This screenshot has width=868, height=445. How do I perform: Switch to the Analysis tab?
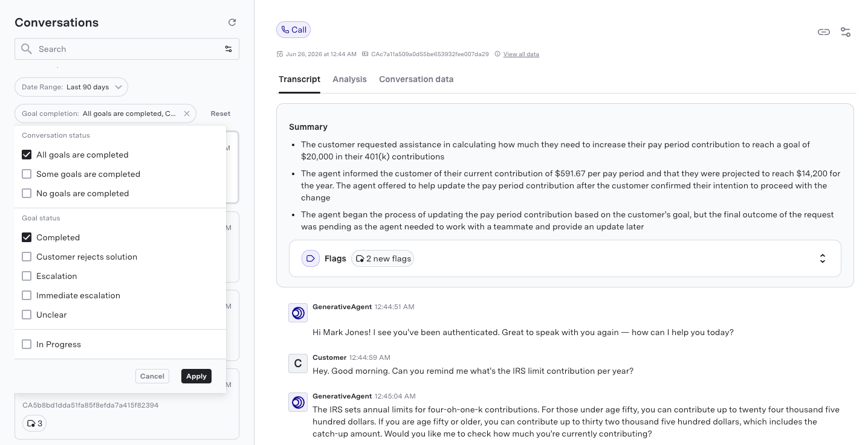click(349, 79)
